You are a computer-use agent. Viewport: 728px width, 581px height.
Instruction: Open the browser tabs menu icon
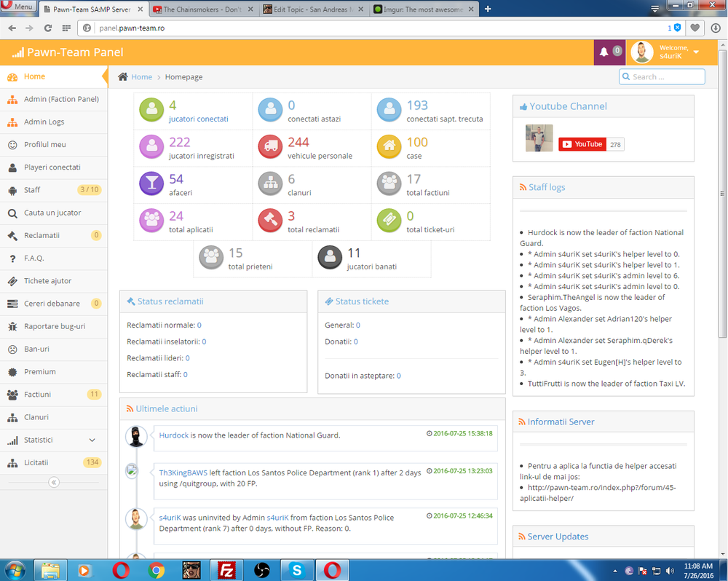tap(655, 8)
